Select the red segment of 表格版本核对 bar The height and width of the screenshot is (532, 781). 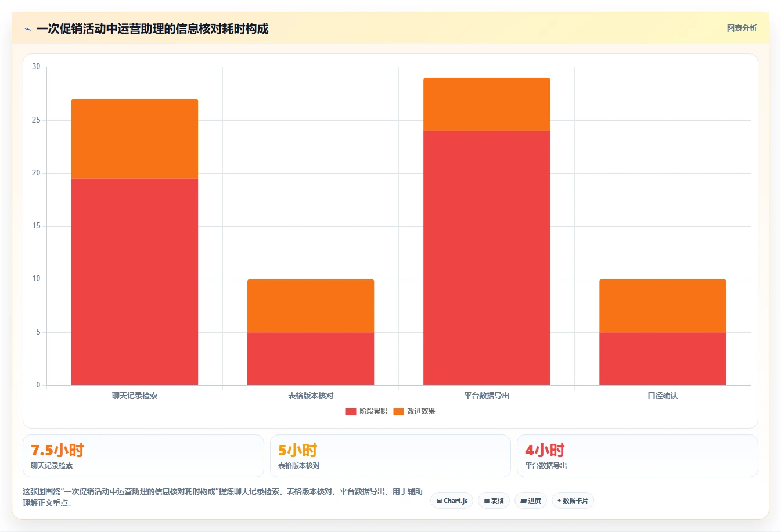pyautogui.click(x=311, y=358)
